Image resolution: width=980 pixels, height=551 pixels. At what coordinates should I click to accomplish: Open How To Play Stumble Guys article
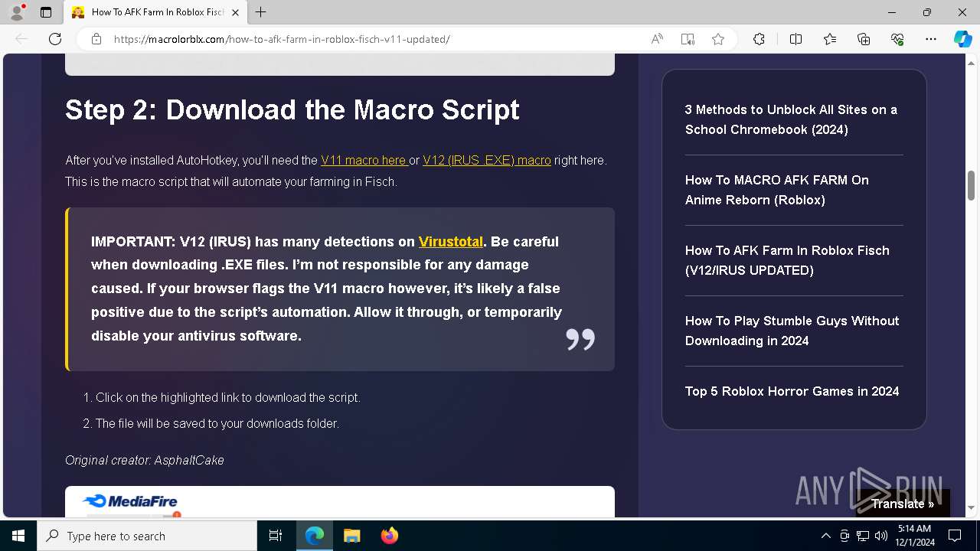pyautogui.click(x=792, y=331)
